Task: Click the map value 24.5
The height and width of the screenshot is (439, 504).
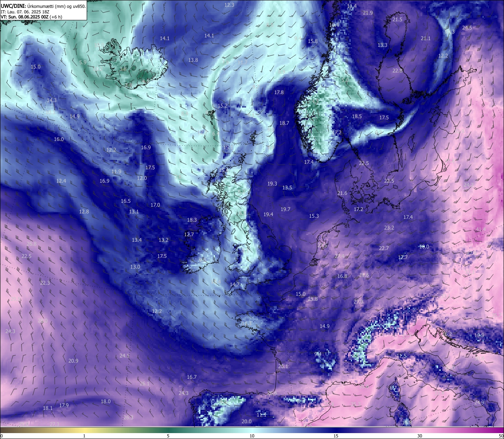Action: 467,28
